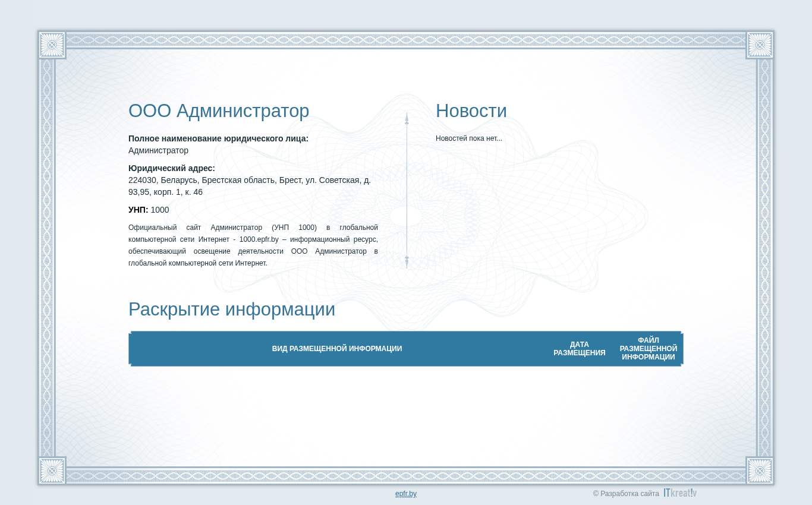812x505 pixels.
Task: Click the 'Юридический адрес:' label
Action: pyautogui.click(x=172, y=168)
